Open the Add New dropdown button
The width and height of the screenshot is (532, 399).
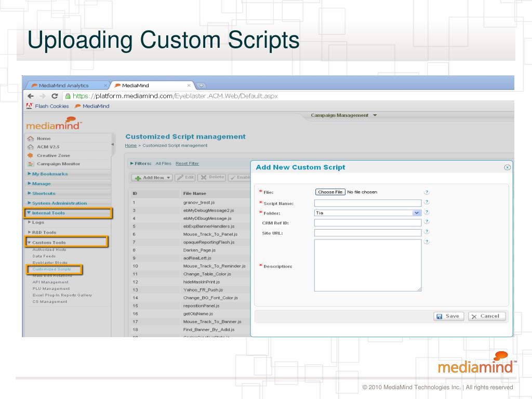click(152, 178)
